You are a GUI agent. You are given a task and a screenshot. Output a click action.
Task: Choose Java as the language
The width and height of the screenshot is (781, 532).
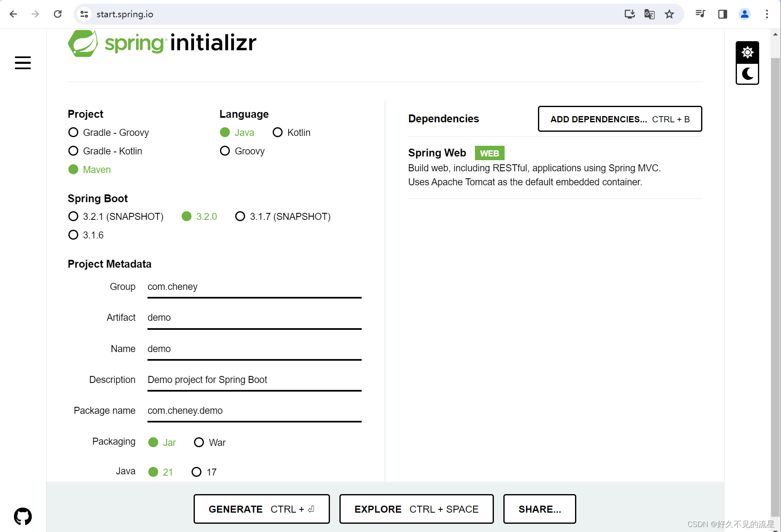click(237, 133)
